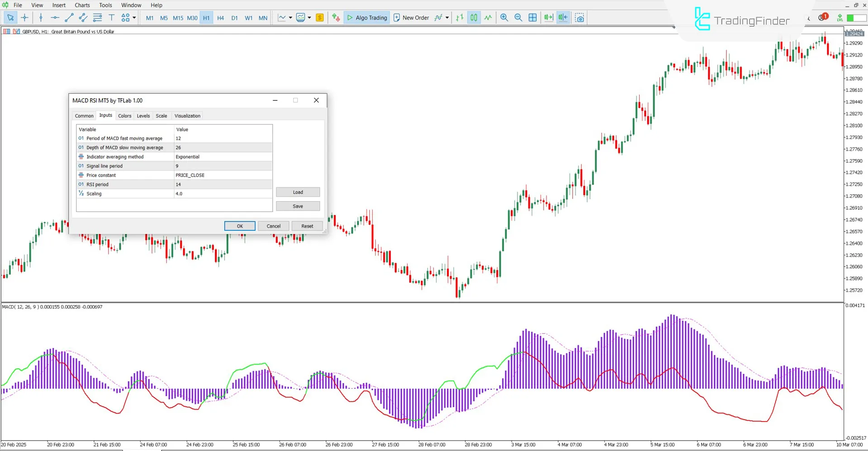
Task: Expand the shapes tool dropdown
Action: tap(134, 18)
